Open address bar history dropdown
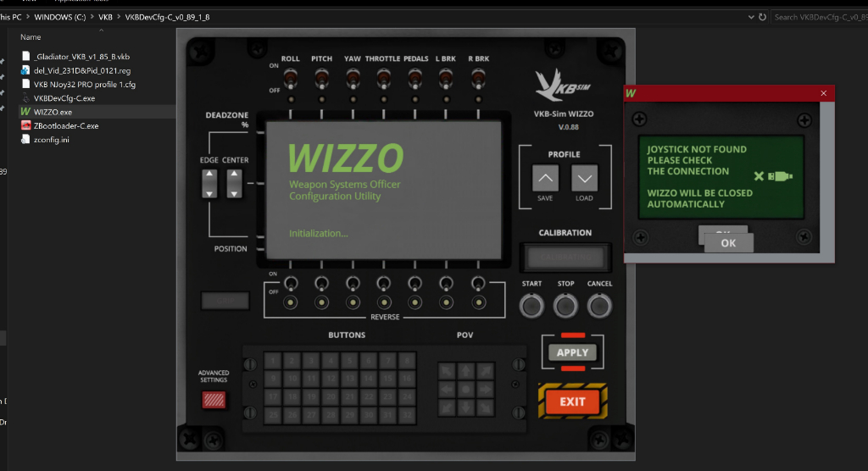The image size is (868, 471). pyautogui.click(x=751, y=17)
